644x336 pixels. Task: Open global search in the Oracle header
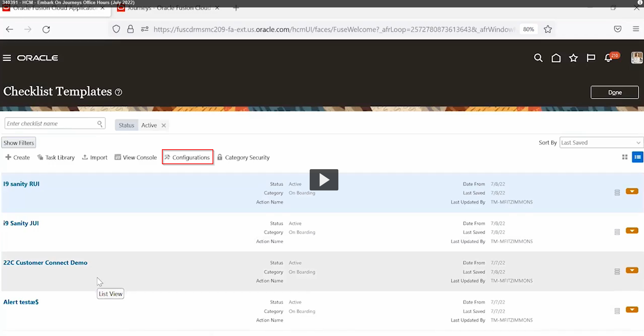[x=538, y=58]
